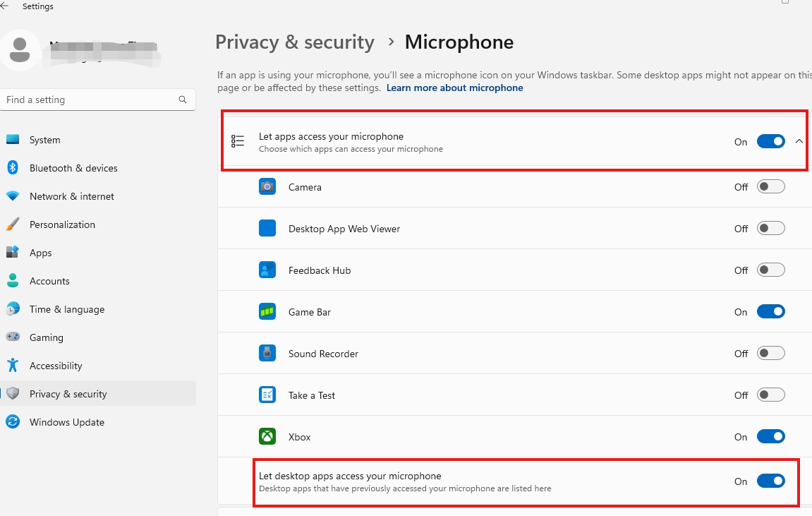
Task: Click the Xbox app icon
Action: point(267,436)
